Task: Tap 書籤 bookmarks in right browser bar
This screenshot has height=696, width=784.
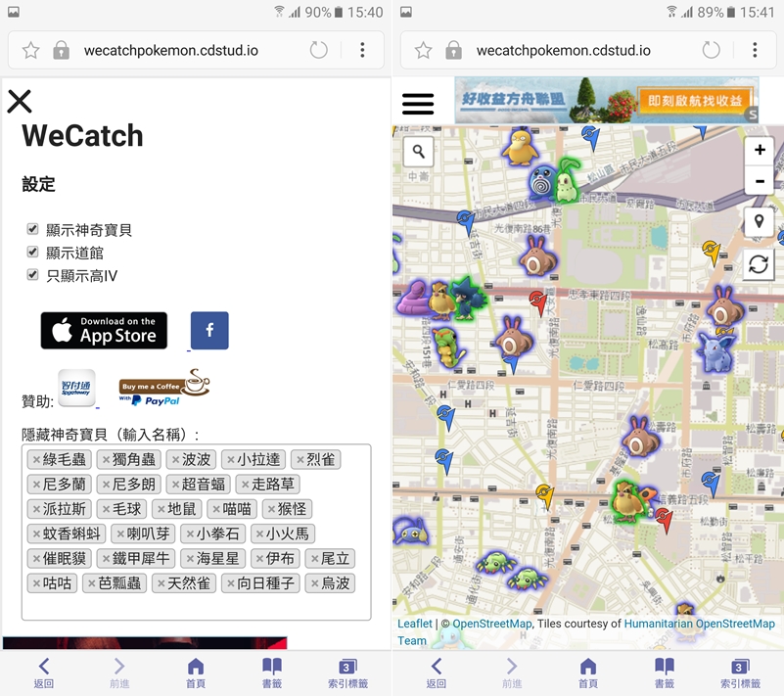Action: [x=664, y=673]
